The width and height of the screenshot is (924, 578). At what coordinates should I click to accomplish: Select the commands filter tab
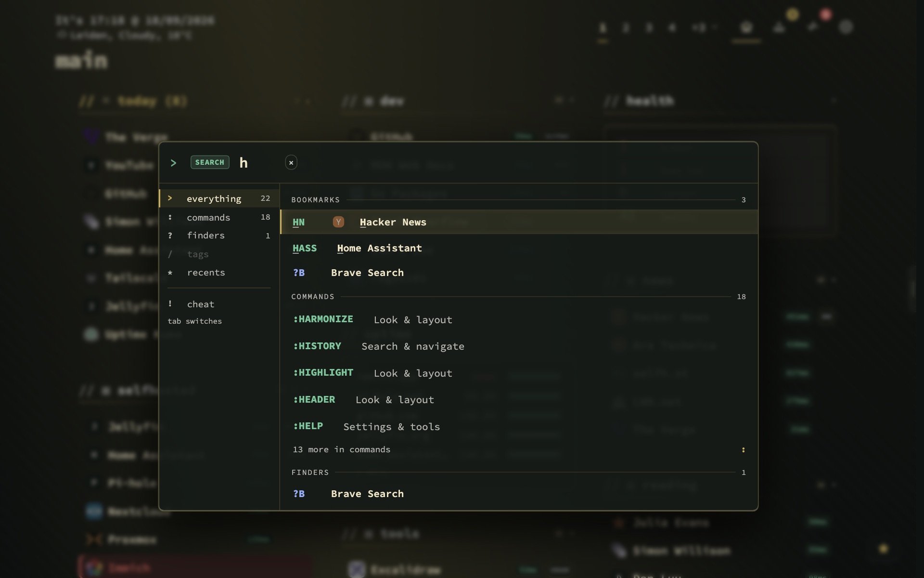click(x=219, y=217)
